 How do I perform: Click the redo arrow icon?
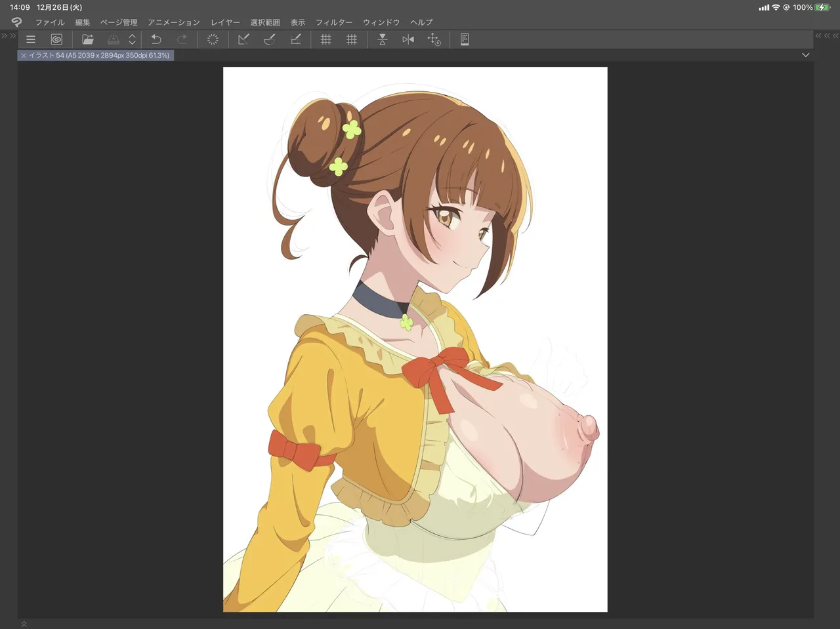coord(182,39)
